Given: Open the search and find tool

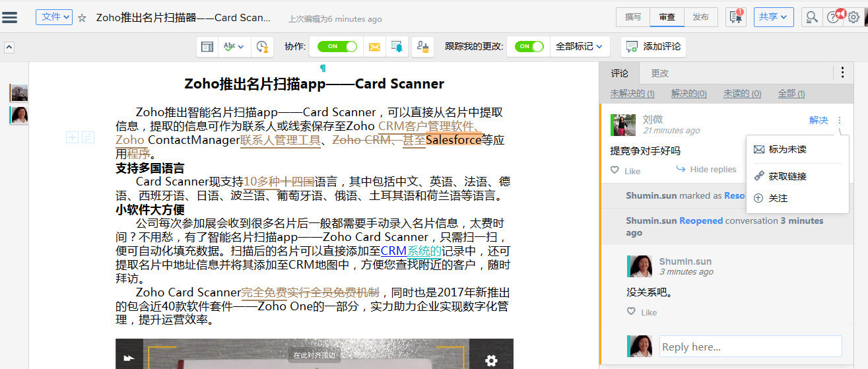Looking at the screenshot, I should coord(812,17).
